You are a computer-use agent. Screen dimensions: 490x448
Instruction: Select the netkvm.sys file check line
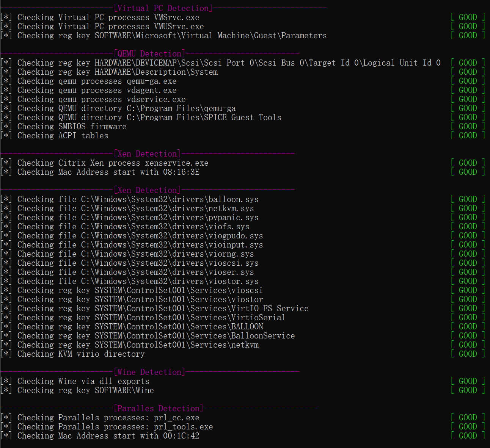click(x=127, y=208)
